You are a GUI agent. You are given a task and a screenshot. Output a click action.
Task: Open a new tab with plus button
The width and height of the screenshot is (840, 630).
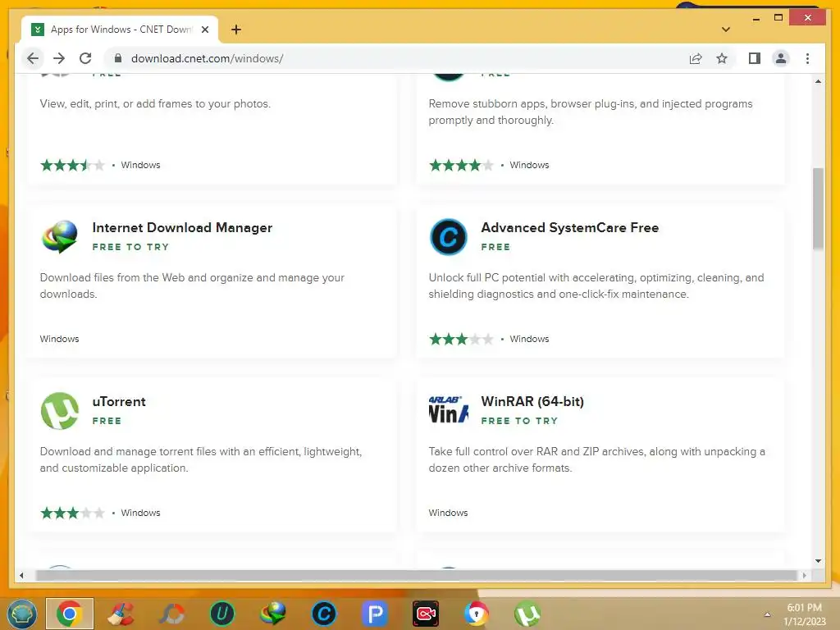236,30
